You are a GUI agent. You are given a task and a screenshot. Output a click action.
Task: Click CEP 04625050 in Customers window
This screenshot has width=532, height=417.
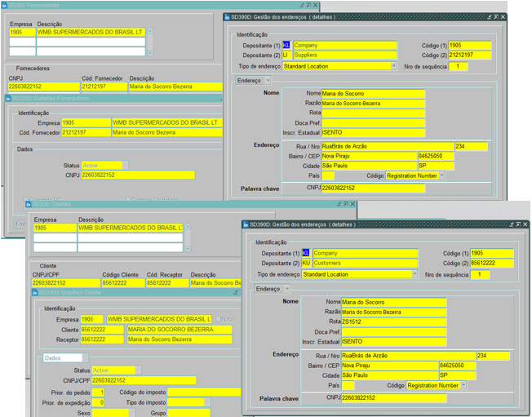(x=458, y=366)
